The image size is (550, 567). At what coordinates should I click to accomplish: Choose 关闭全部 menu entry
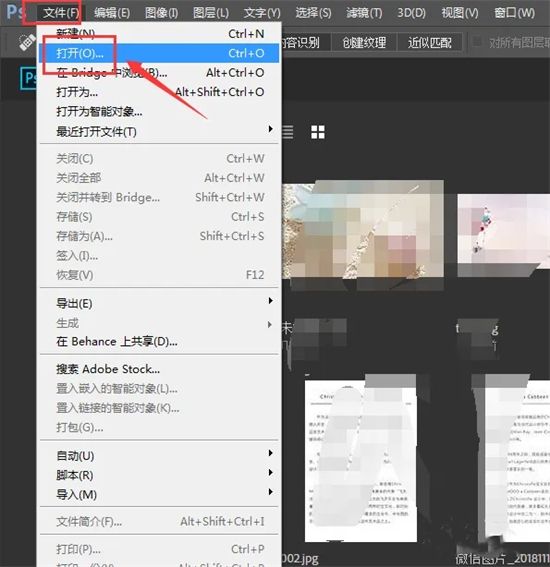tap(159, 178)
